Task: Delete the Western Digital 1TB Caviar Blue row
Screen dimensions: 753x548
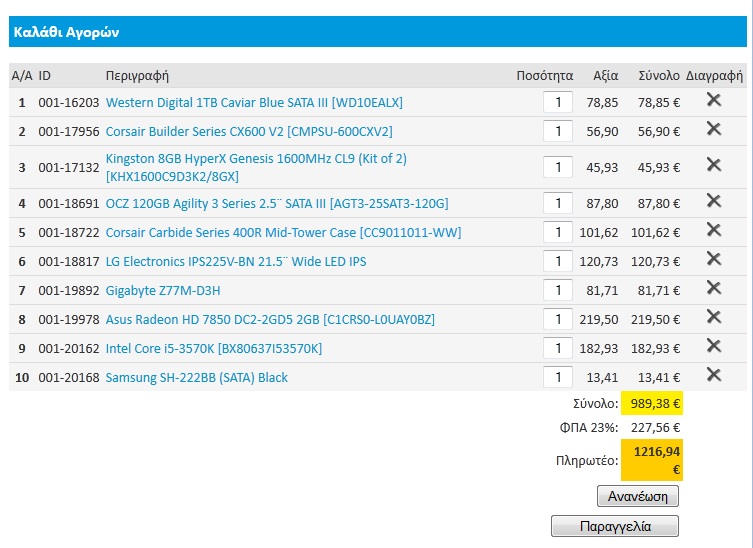Action: 714,100
